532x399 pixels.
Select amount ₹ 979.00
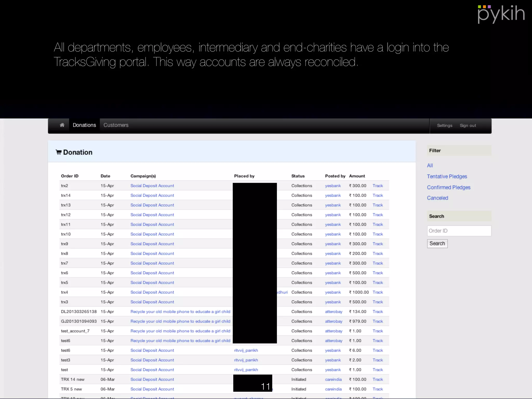coord(358,321)
